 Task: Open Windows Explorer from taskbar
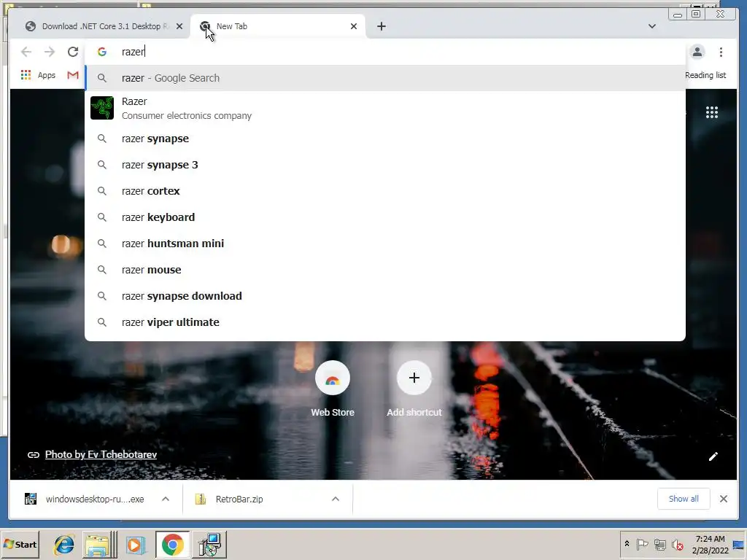(x=99, y=544)
